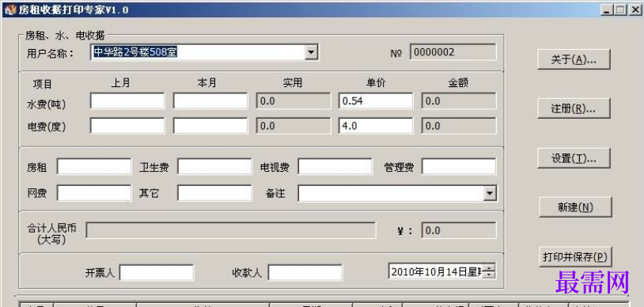Click the date field 2010年10月14日

point(436,271)
